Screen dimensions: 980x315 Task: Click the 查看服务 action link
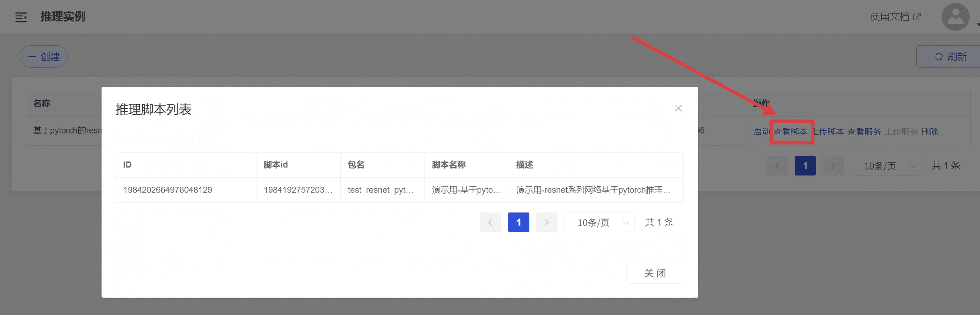pos(864,132)
